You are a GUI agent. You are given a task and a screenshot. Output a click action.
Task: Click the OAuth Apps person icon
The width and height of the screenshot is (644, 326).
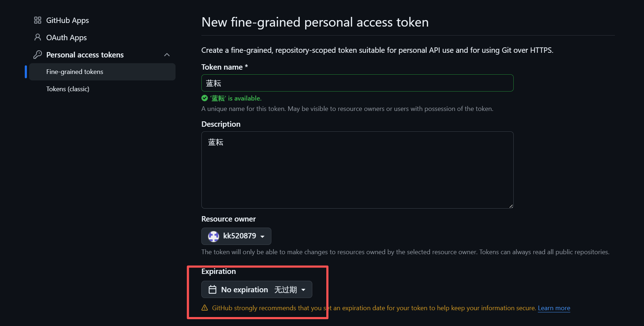[38, 37]
